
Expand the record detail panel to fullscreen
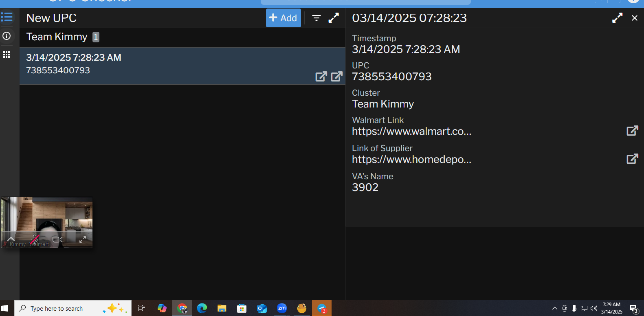(x=618, y=18)
